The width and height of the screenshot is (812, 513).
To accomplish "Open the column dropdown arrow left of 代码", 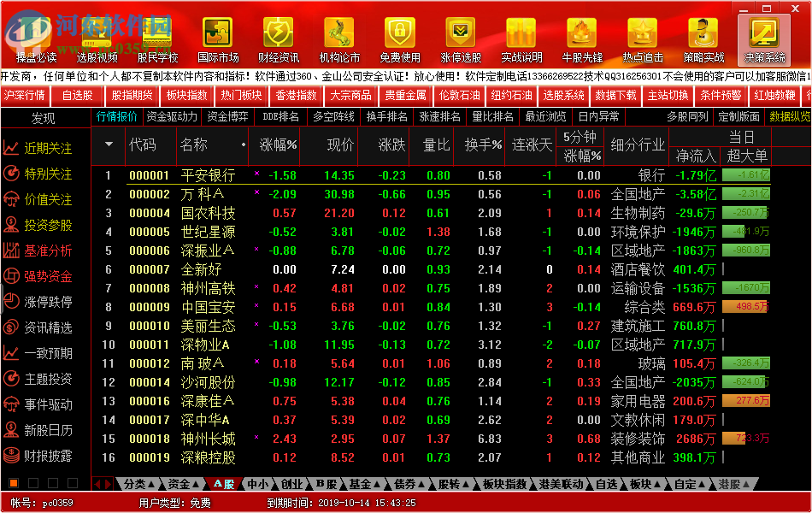I will click(109, 144).
